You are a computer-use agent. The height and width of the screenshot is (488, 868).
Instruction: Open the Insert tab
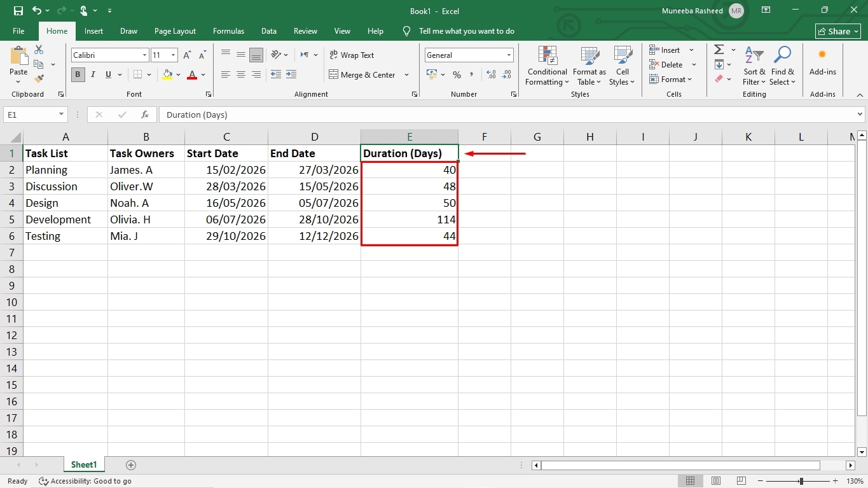(x=93, y=31)
